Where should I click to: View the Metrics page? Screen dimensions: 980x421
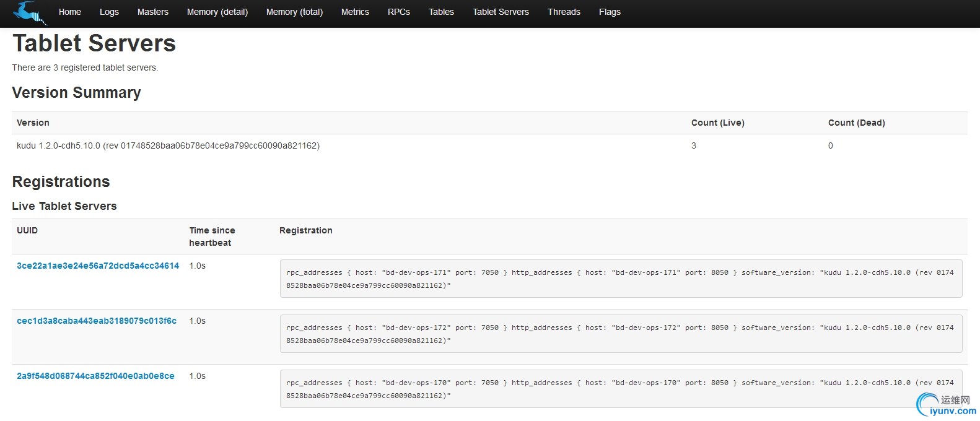(355, 12)
